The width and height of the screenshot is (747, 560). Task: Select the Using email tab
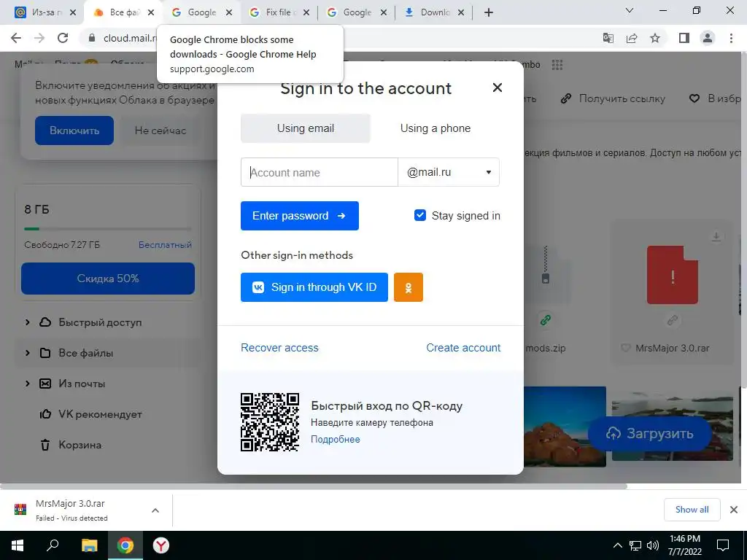pyautogui.click(x=306, y=128)
